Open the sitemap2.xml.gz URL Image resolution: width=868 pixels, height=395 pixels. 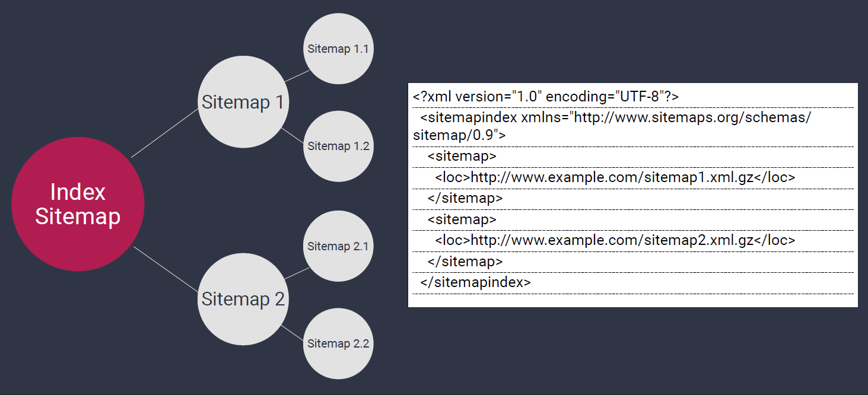tap(612, 240)
